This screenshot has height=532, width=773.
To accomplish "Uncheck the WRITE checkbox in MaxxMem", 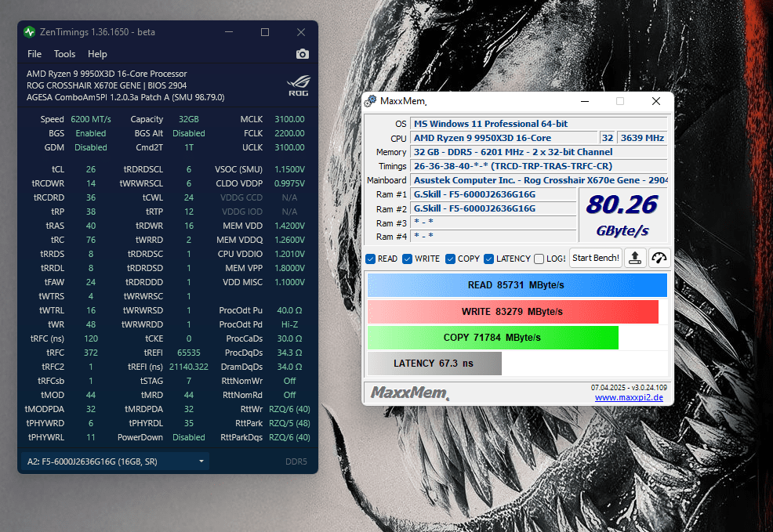I will click(407, 259).
